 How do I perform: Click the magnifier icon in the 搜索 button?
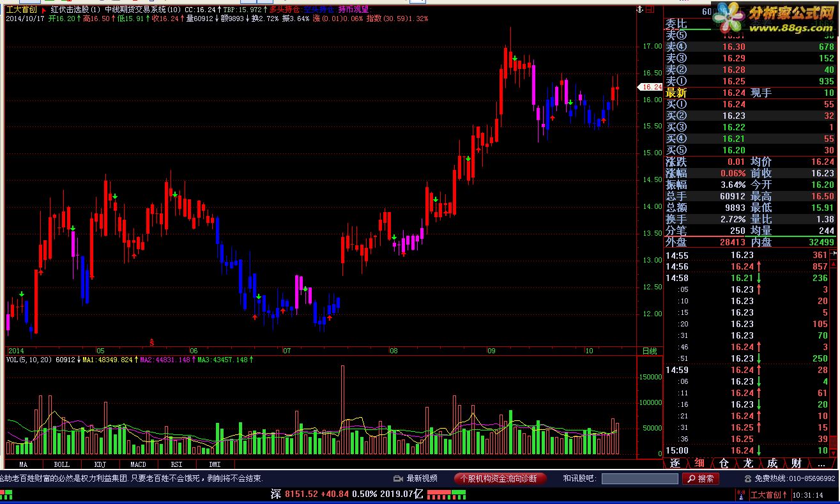[690, 478]
